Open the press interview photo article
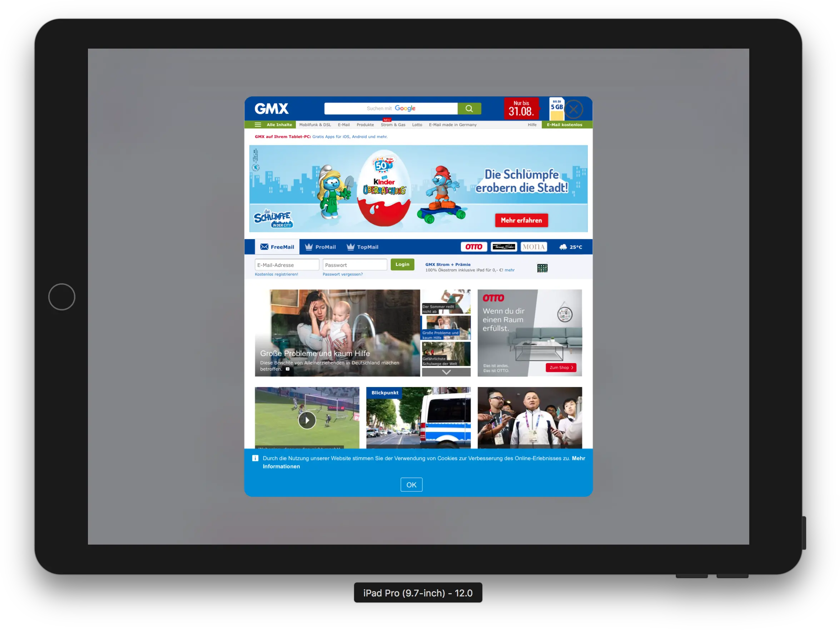Screen dimensions: 840x630 pyautogui.click(x=531, y=418)
